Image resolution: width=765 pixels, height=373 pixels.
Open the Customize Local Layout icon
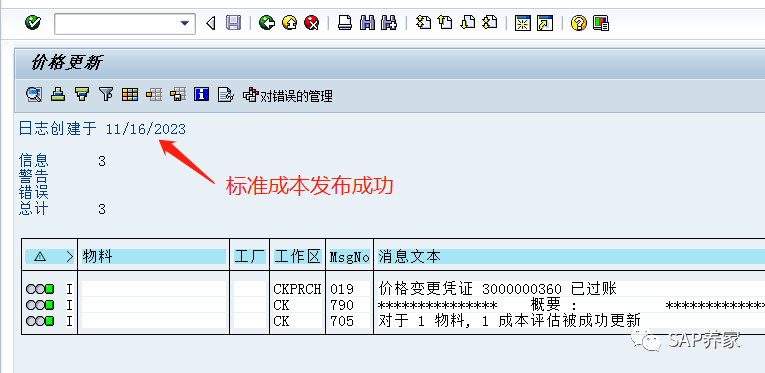pos(601,23)
